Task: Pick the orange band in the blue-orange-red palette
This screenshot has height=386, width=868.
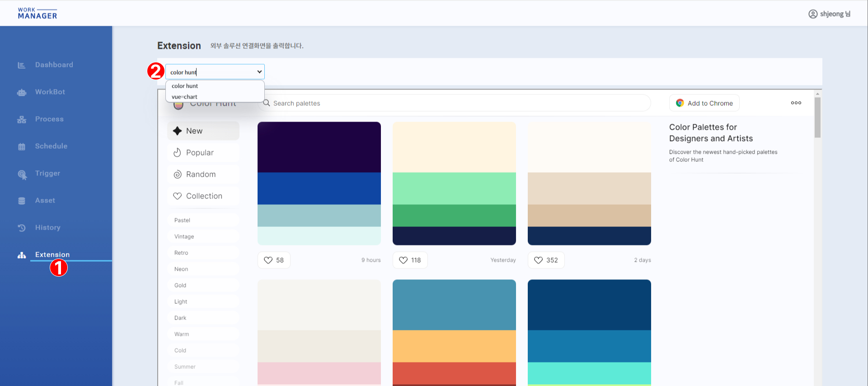Action: pos(454,346)
